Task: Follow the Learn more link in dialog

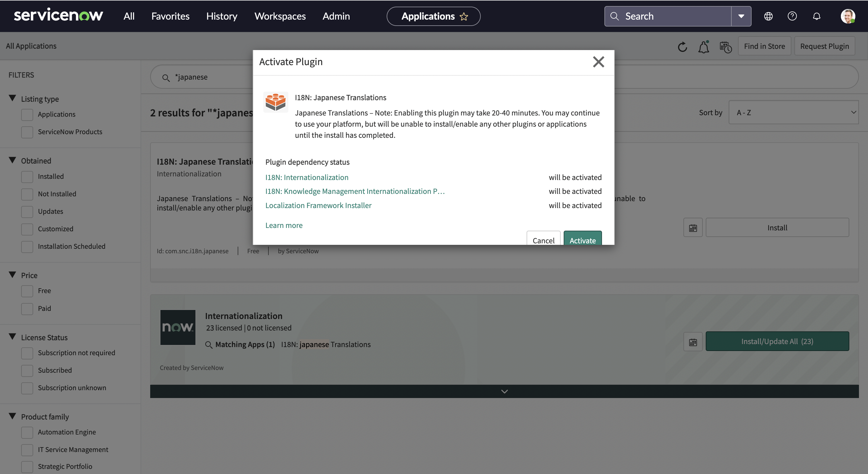Action: tap(284, 225)
